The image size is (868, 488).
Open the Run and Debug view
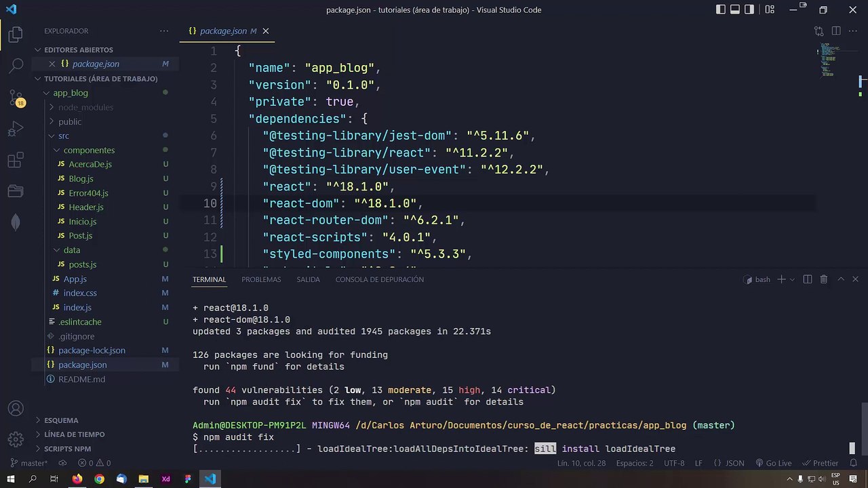coord(16,129)
